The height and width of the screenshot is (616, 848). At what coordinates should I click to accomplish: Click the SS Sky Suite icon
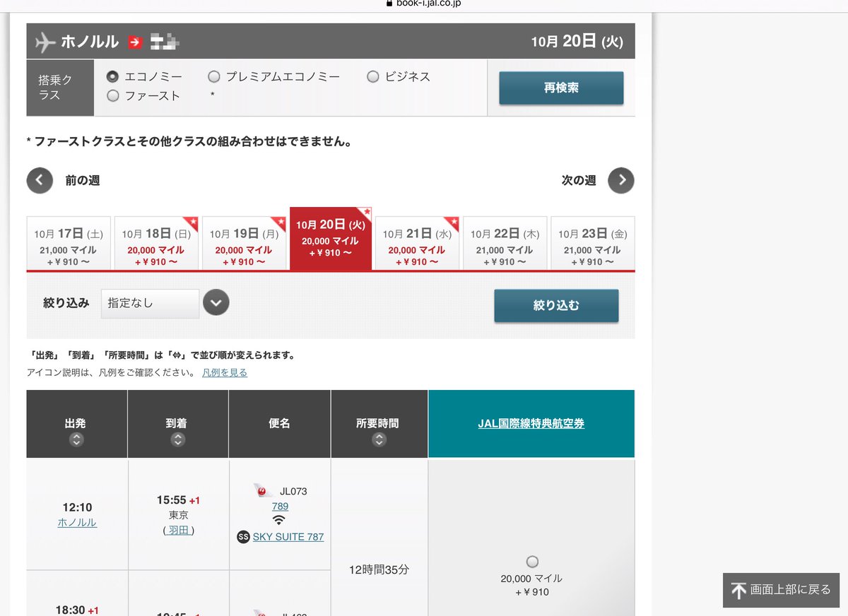click(243, 537)
